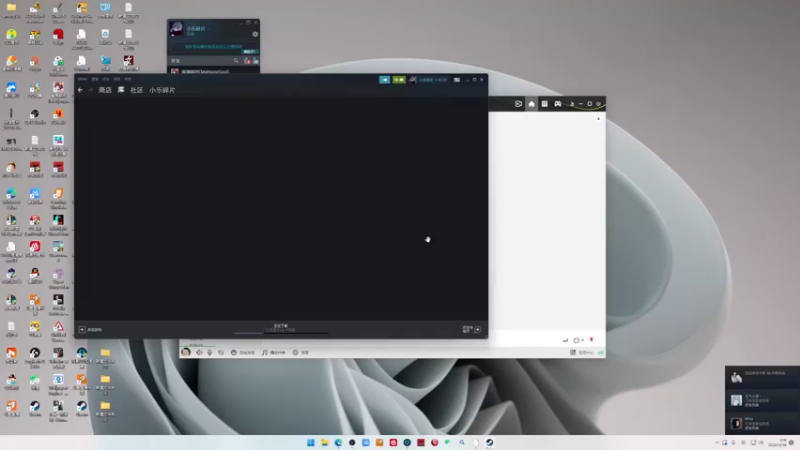The height and width of the screenshot is (450, 800).
Task: Open File Explorer from taskbar
Action: (x=324, y=442)
